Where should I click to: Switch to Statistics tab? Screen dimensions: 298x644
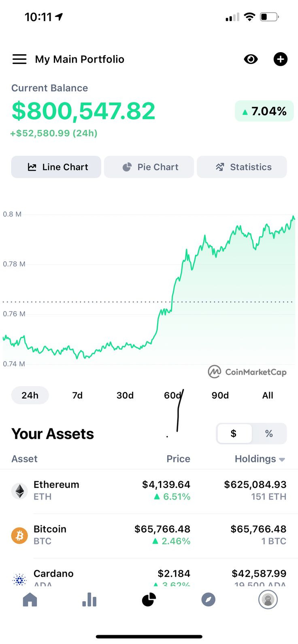point(242,167)
